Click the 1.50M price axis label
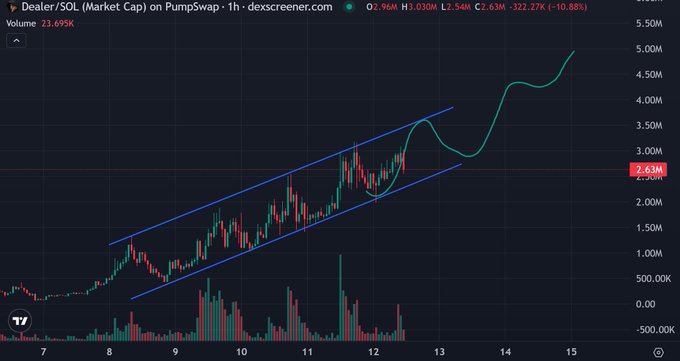Viewport: 680px width, 361px height. click(649, 228)
